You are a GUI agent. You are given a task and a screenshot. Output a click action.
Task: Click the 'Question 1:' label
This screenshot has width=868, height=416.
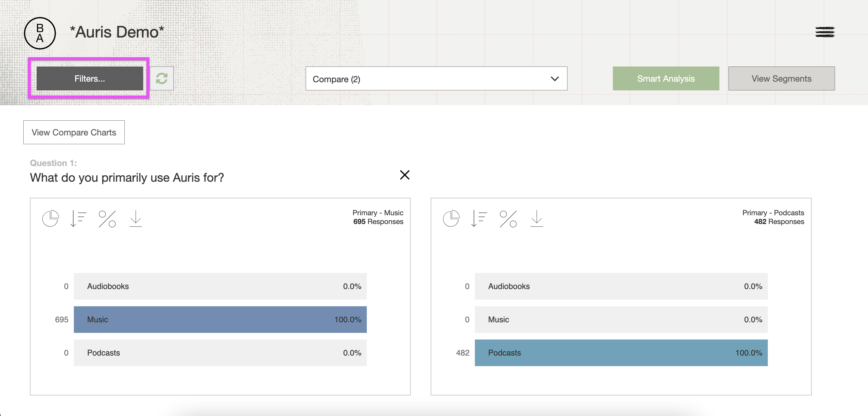[53, 163]
